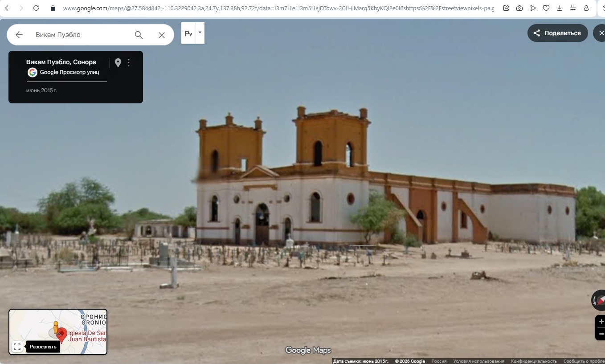Click the location pin icon in the info card

[118, 63]
